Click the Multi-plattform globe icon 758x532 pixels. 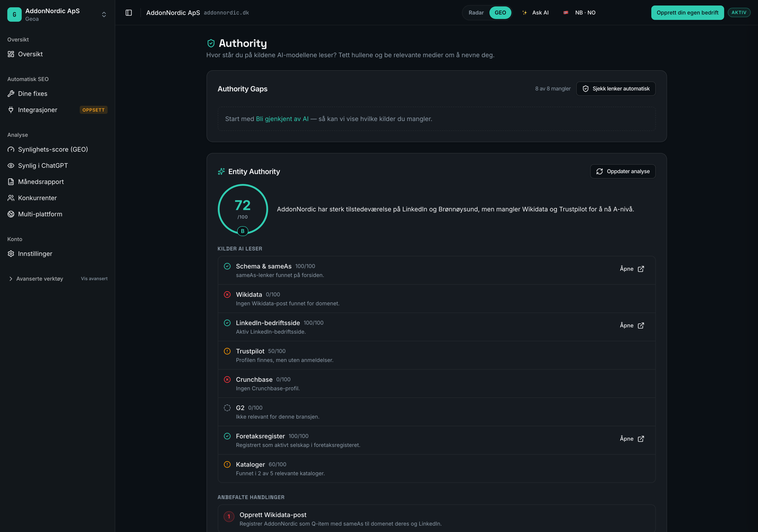click(11, 214)
